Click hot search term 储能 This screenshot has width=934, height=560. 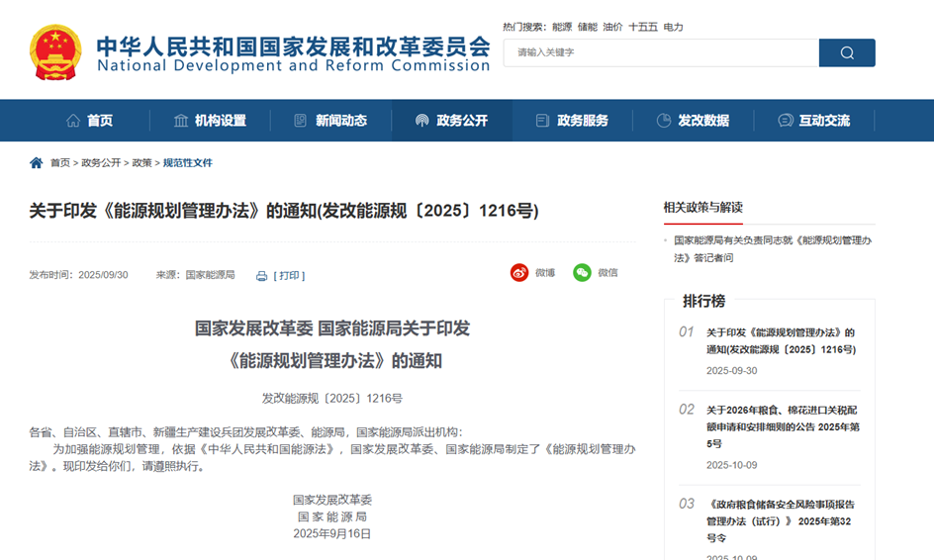[x=588, y=27]
